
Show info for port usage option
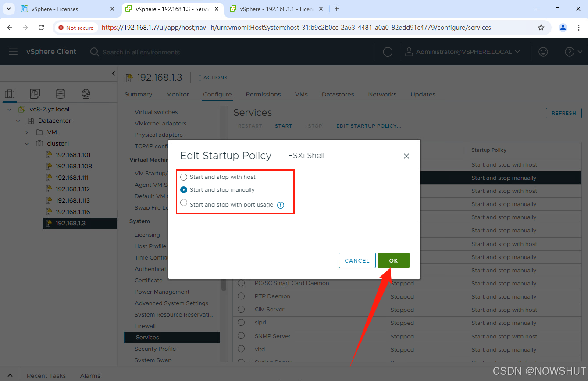pyautogui.click(x=281, y=205)
